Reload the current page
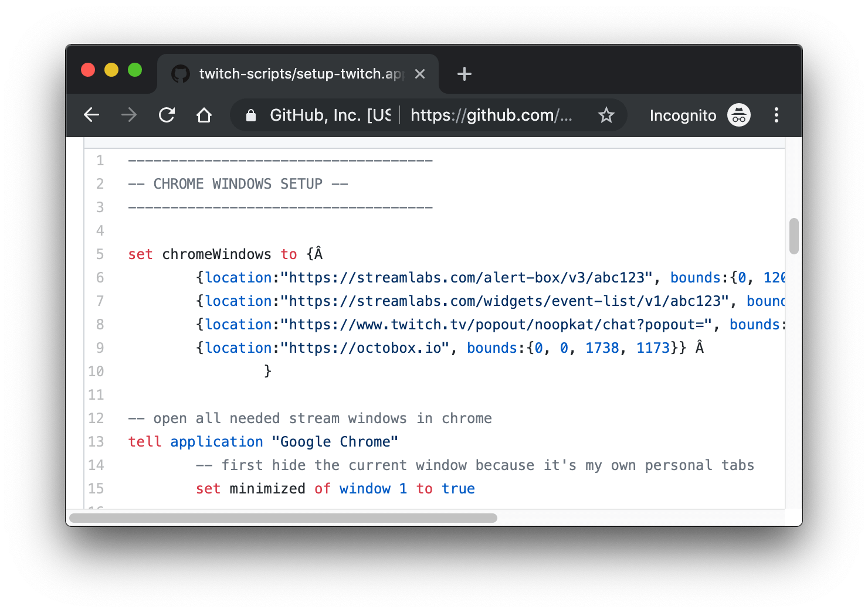Image resolution: width=868 pixels, height=613 pixels. point(167,115)
